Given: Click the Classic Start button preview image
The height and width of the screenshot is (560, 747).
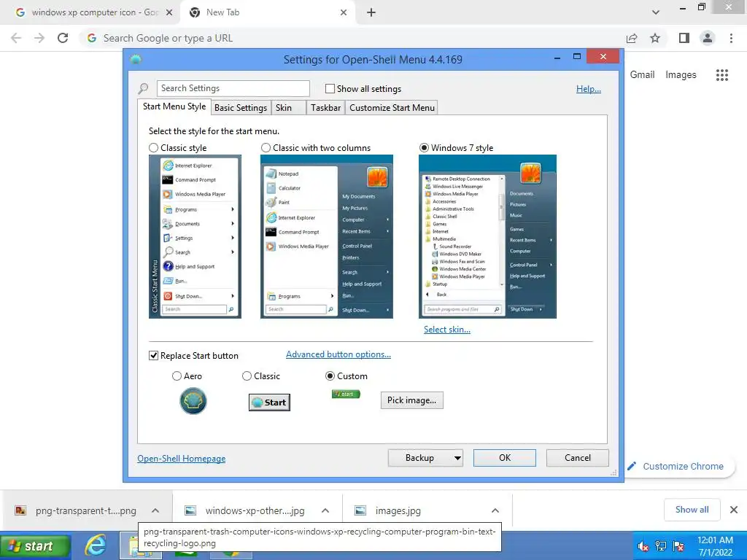Looking at the screenshot, I should [x=269, y=402].
